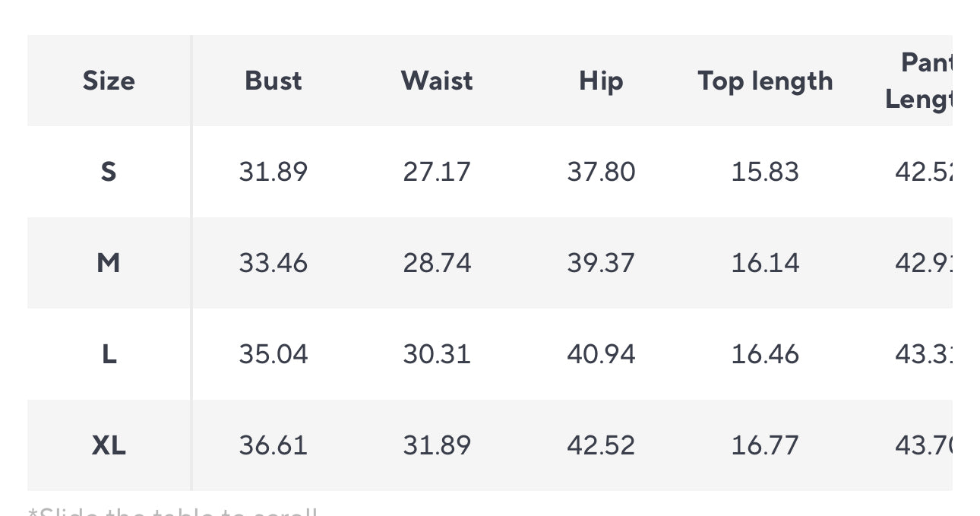Click the Size column header
This screenshot has height=516, width=980.
109,81
